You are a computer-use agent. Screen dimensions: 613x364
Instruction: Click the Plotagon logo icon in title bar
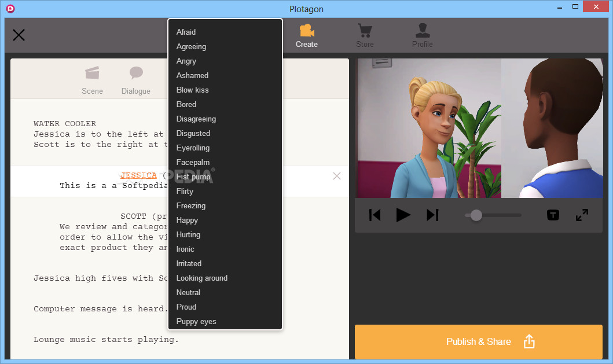click(10, 9)
